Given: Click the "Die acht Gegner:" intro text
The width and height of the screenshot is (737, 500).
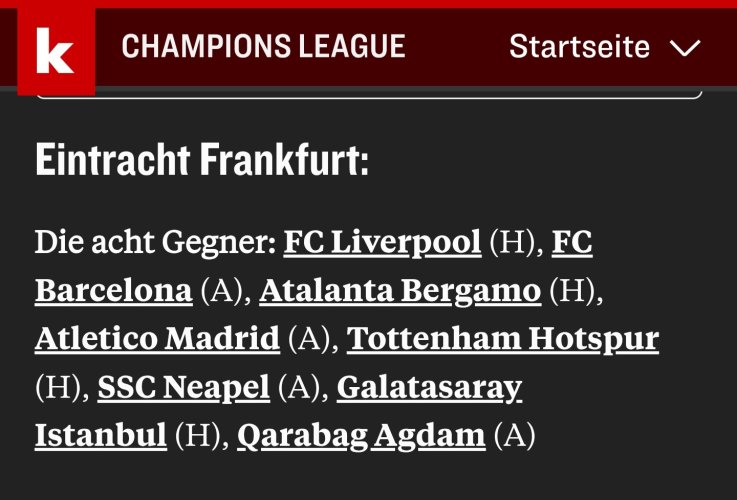Looking at the screenshot, I should click(x=156, y=242).
